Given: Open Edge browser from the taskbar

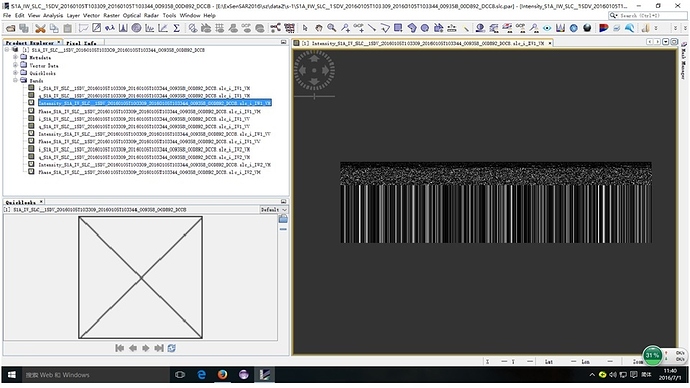Looking at the screenshot, I should tap(201, 375).
